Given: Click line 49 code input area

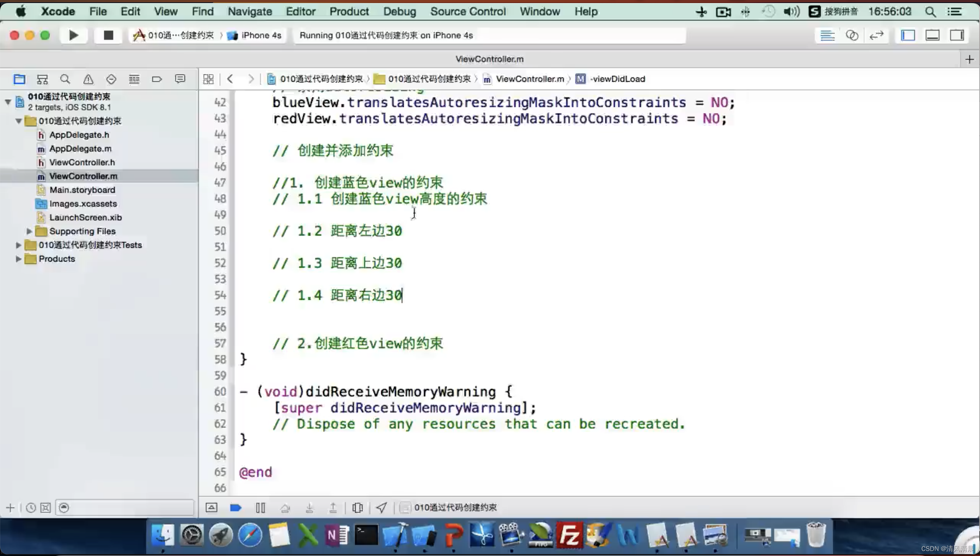Looking at the screenshot, I should [414, 214].
